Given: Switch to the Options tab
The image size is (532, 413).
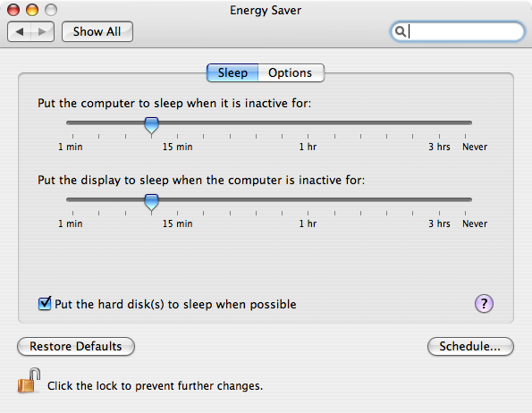Looking at the screenshot, I should pos(291,73).
